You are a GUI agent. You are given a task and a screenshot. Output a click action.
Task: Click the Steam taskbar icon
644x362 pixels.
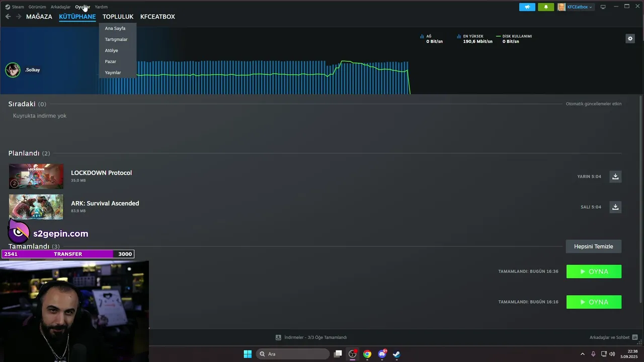click(x=396, y=354)
